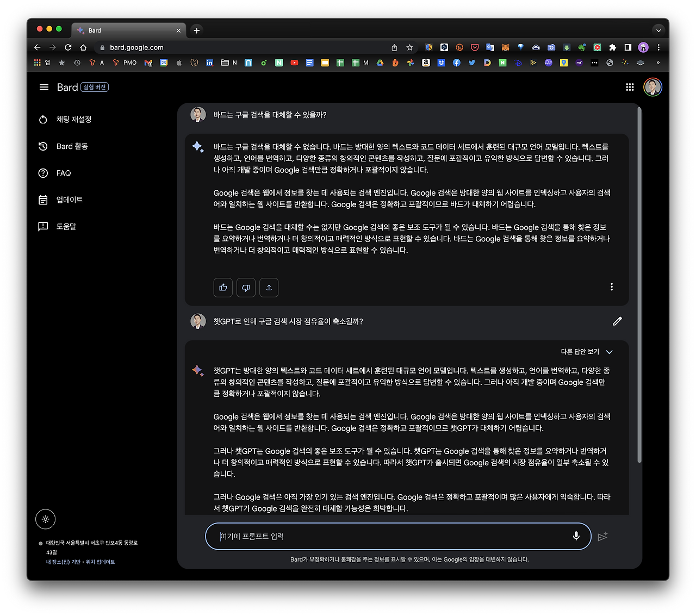Toggle light mode with the sun icon

pyautogui.click(x=45, y=519)
